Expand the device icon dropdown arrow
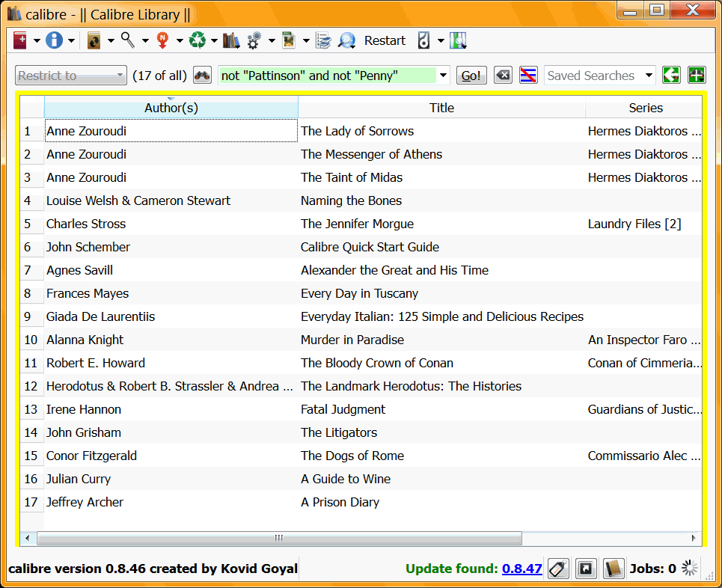The height and width of the screenshot is (588, 722). [441, 40]
